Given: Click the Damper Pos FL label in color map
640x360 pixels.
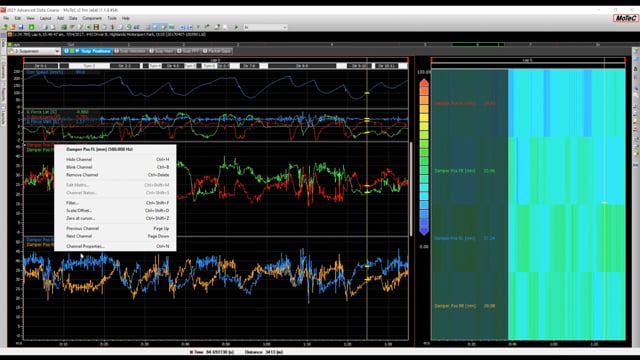Looking at the screenshot, I should [x=455, y=103].
